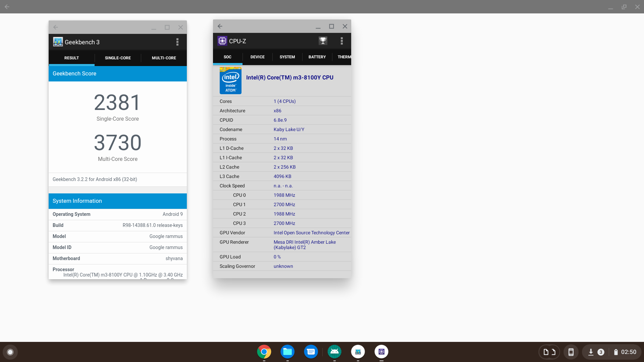
Task: Select the Model ID Google rammus row
Action: coord(118,248)
